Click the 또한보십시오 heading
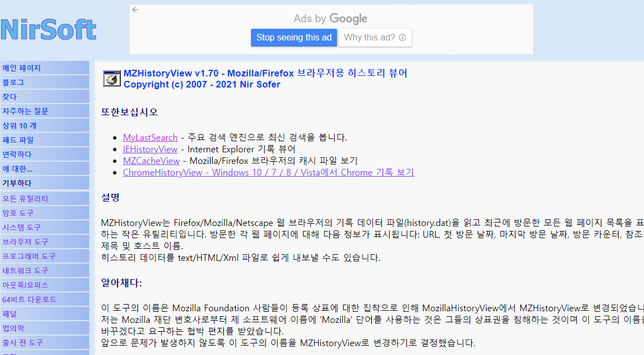 129,112
